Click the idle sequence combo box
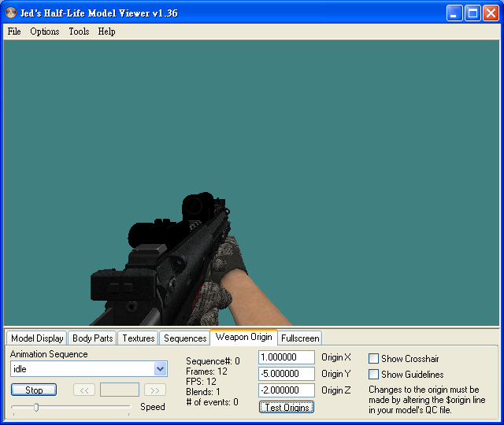Viewport: 504px width, 425px height. [x=89, y=369]
